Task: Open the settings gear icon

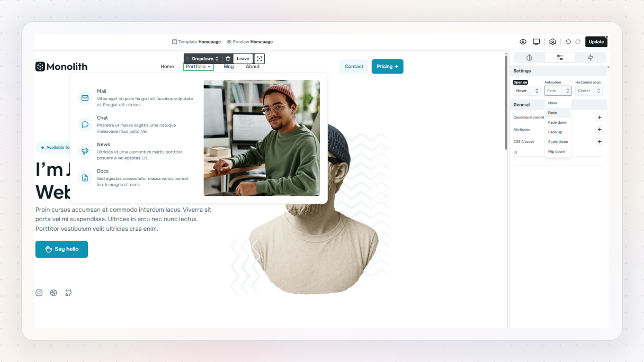Action: coord(552,42)
